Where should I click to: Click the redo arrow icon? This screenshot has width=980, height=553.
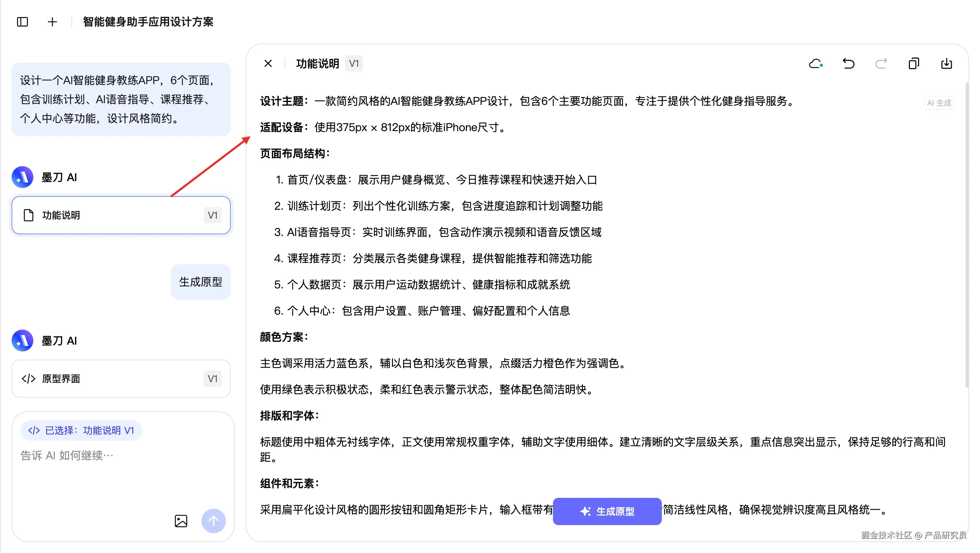pos(881,63)
